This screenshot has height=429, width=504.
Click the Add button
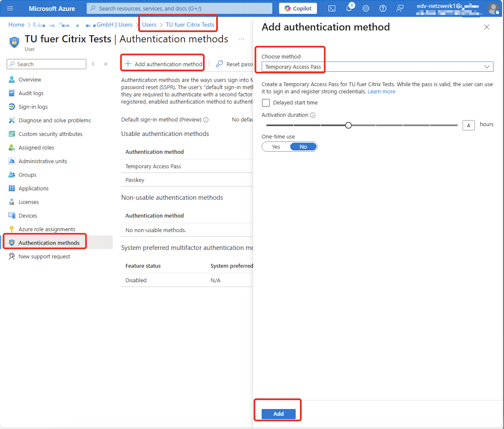[278, 414]
